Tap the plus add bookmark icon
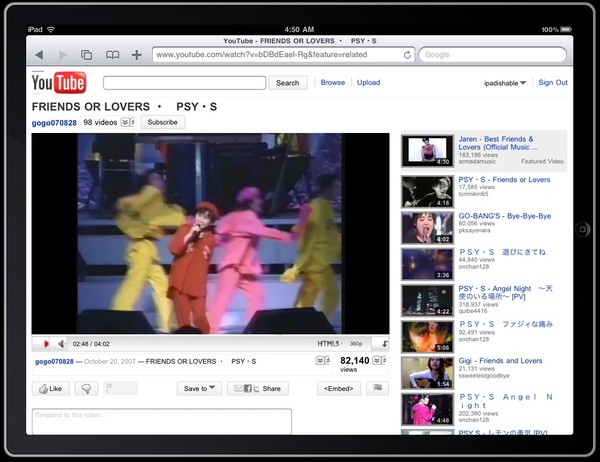Screen dimensions: 600x462 coord(136,54)
